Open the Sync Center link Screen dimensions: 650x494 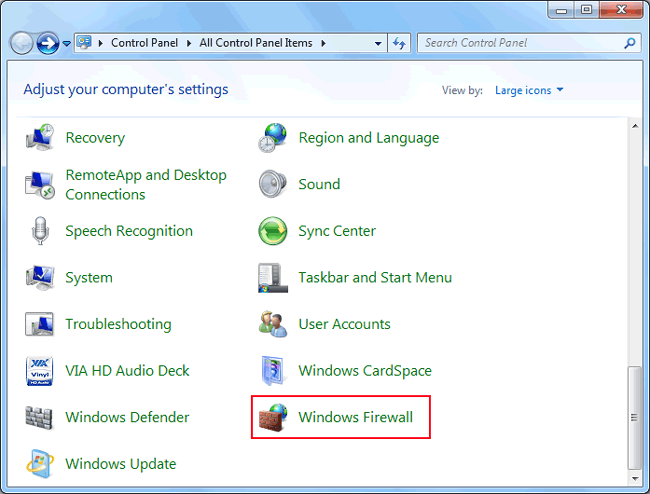[337, 231]
